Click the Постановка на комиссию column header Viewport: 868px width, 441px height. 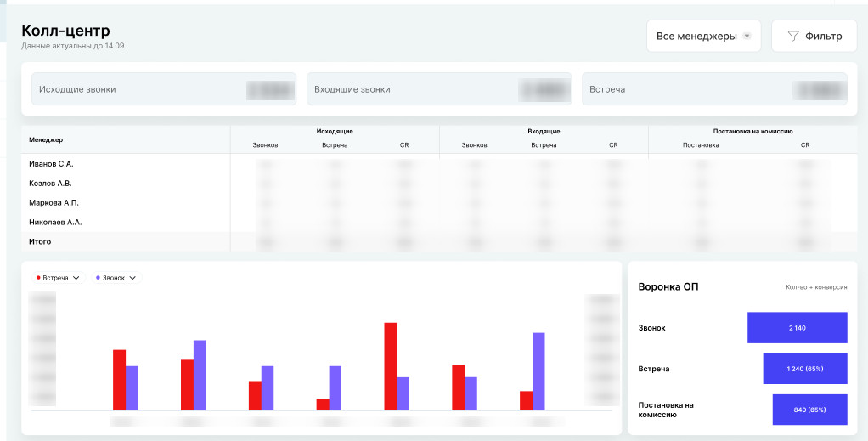tap(752, 132)
